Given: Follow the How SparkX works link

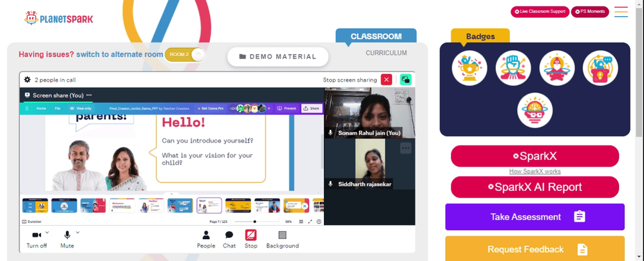Looking at the screenshot, I should pos(535,171).
